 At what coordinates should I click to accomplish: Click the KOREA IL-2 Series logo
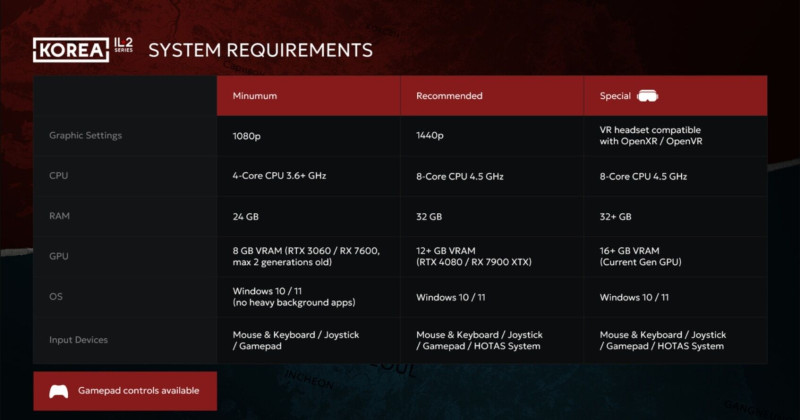(83, 50)
